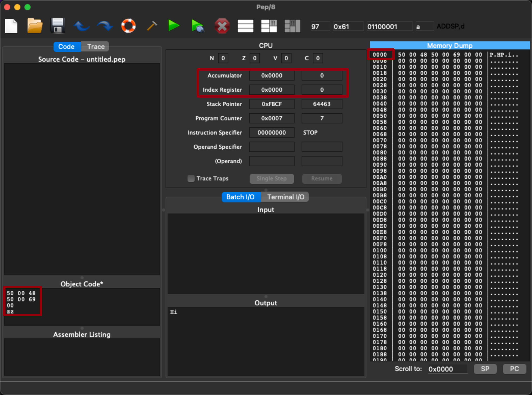
Task: Toggle the Trace Traps checkbox
Action: [x=191, y=178]
